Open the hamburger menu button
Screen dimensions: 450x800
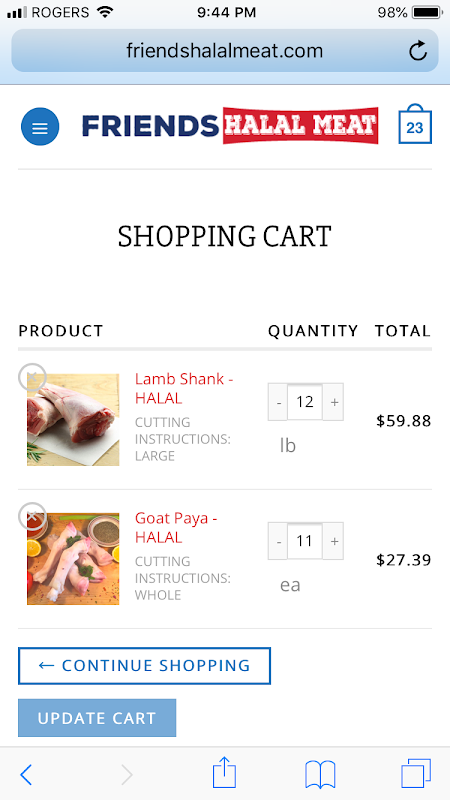[40, 127]
